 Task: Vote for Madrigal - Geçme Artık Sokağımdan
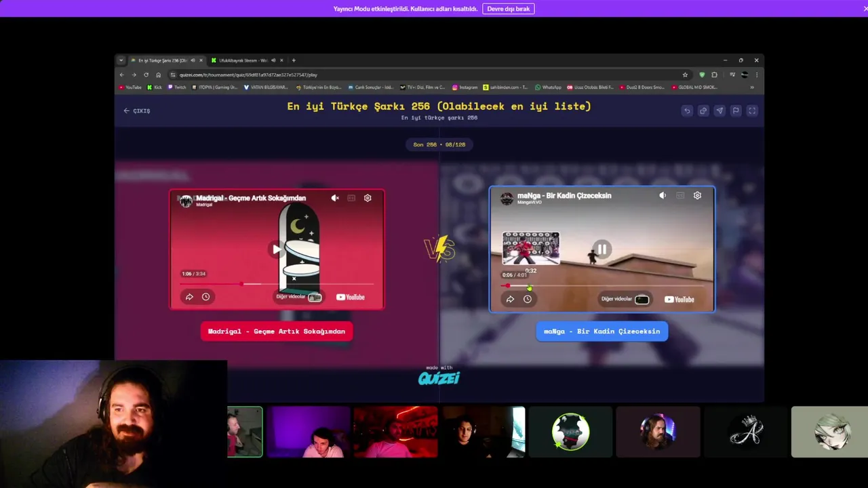pyautogui.click(x=277, y=331)
